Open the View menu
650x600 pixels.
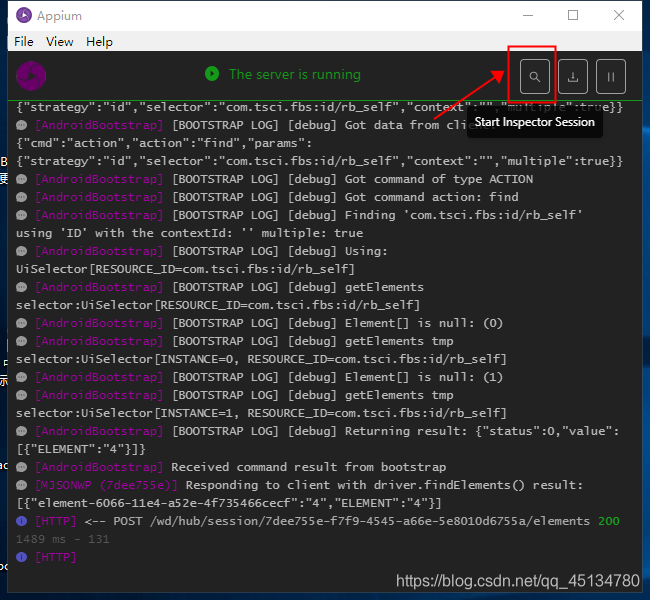[60, 42]
